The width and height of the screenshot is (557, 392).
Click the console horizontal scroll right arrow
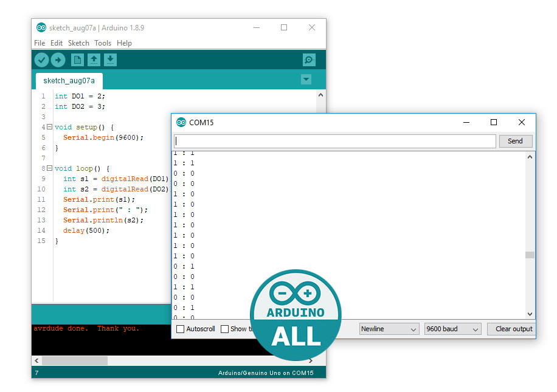pos(311,361)
